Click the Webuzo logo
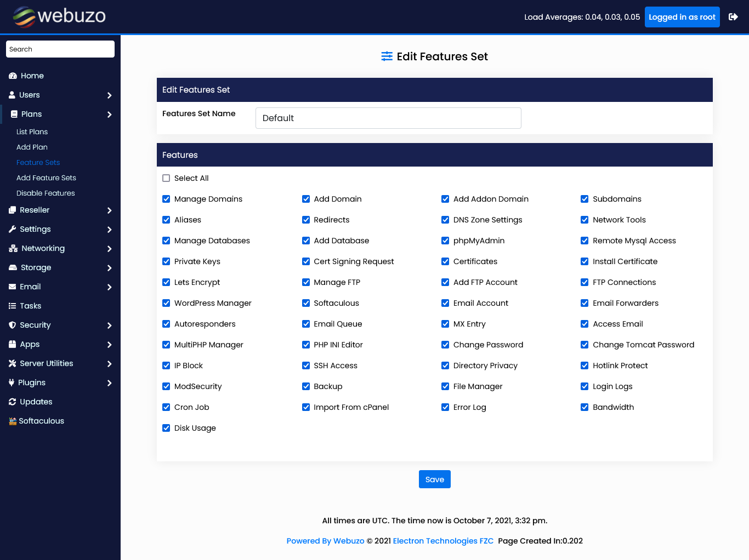Viewport: 749px width, 560px height. (x=59, y=16)
